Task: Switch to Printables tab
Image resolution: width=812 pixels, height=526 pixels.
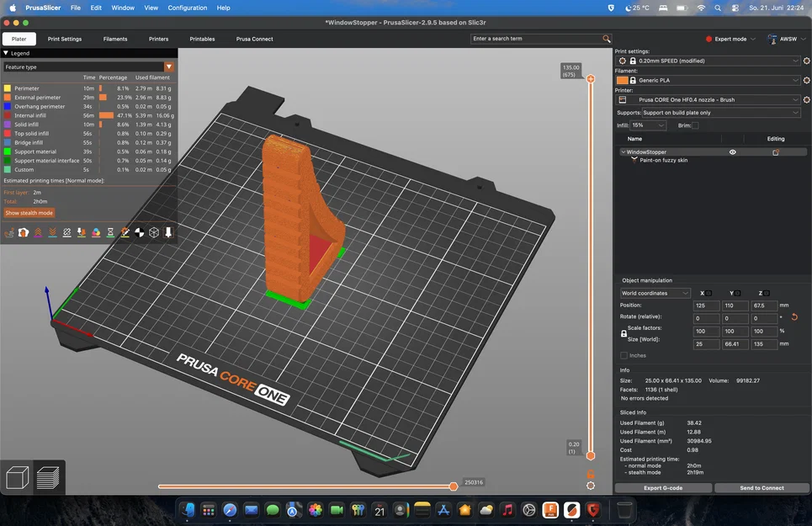Action: point(202,39)
